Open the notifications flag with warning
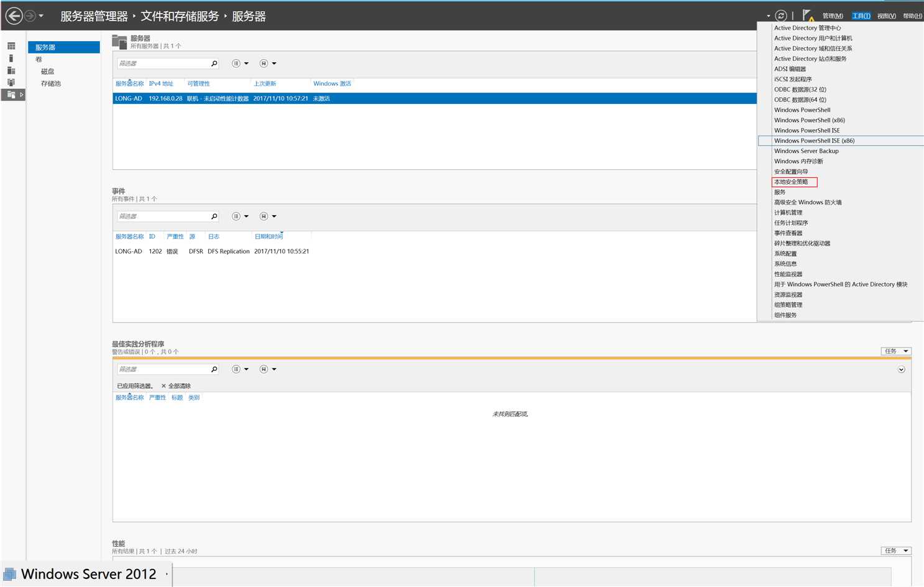924x587 pixels. [808, 16]
